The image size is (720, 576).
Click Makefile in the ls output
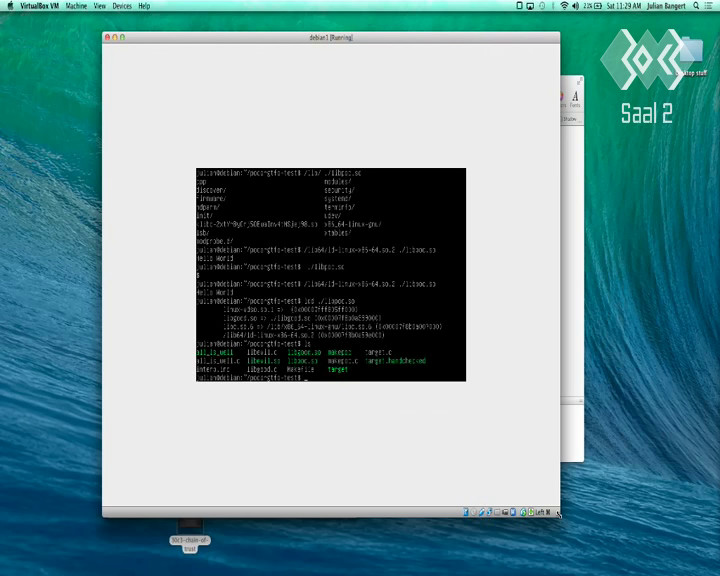[x=300, y=369]
